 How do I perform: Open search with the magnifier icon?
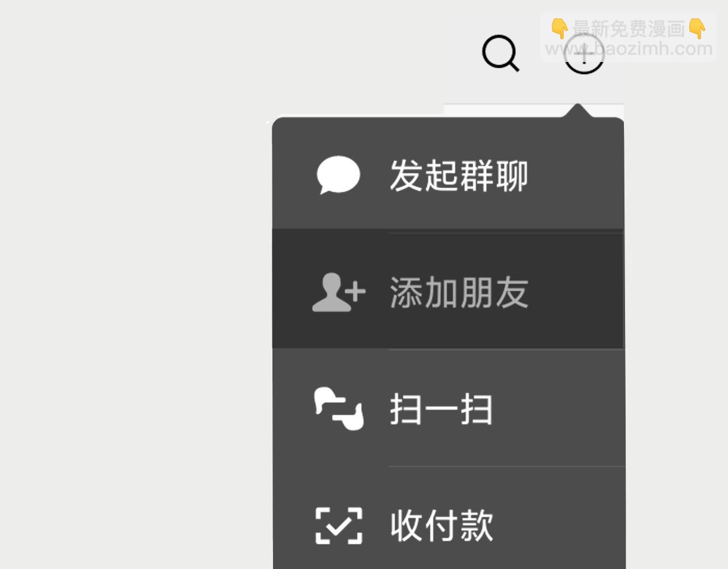click(500, 53)
